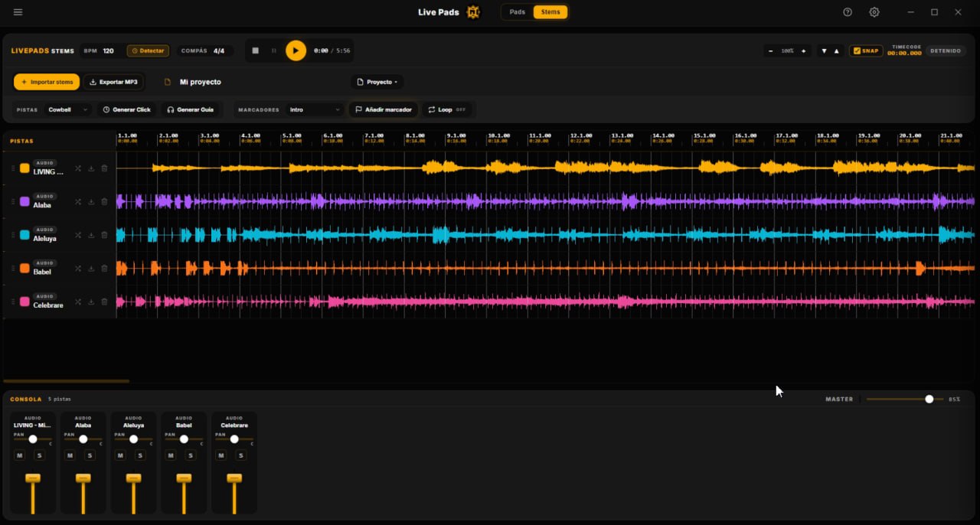Open the hamburger menu

click(18, 12)
